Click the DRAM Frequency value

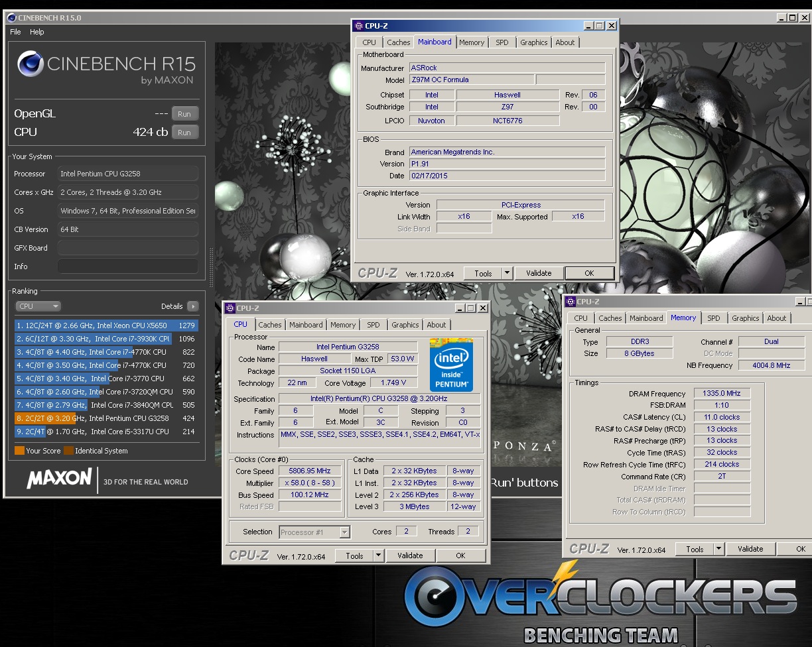point(722,394)
